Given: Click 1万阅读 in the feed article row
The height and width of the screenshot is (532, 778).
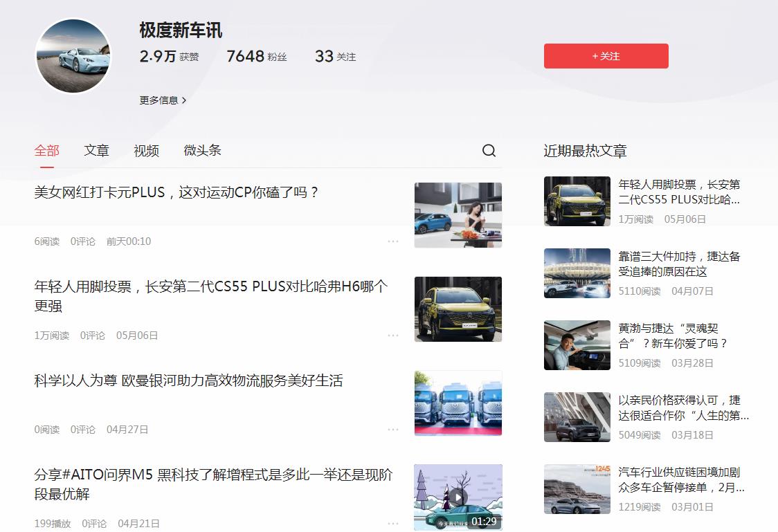Looking at the screenshot, I should pos(52,336).
